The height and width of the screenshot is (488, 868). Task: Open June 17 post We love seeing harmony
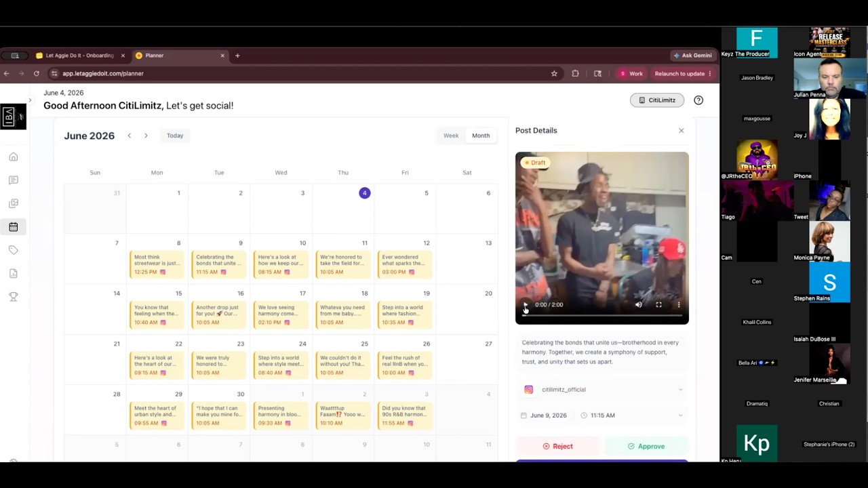click(281, 314)
